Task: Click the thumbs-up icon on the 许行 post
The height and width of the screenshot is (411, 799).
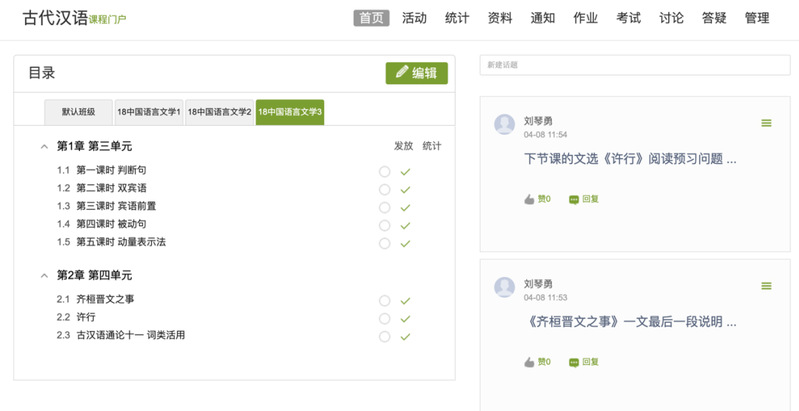Action: point(529,199)
